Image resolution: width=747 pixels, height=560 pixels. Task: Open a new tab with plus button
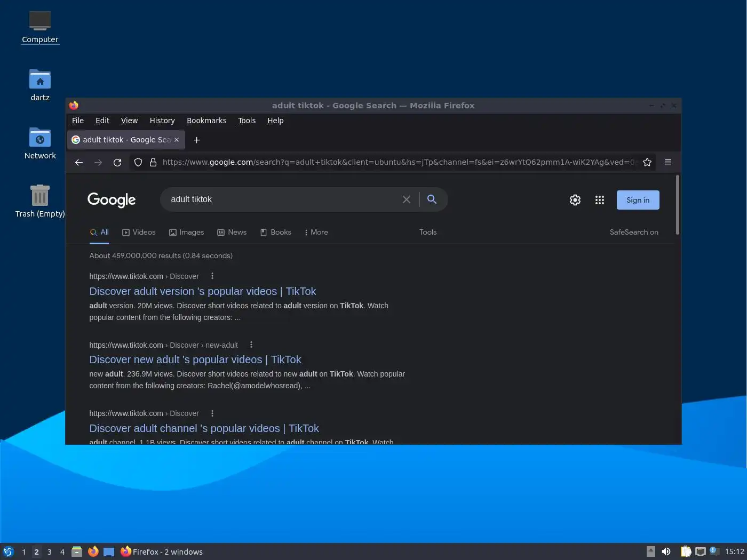point(196,140)
